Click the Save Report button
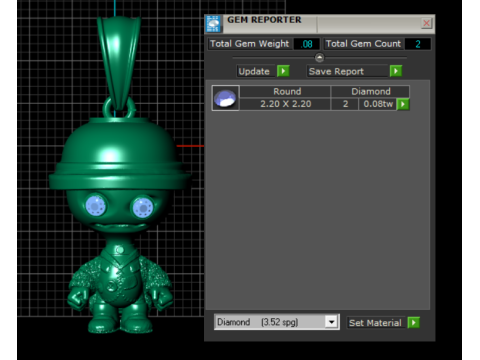The image size is (480, 360). click(x=347, y=71)
